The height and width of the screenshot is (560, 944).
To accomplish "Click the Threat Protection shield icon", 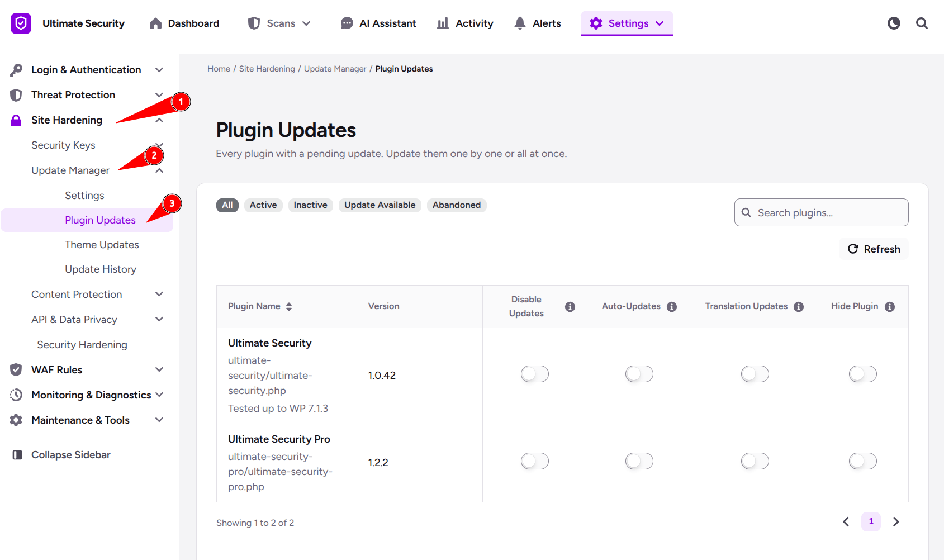I will (16, 95).
